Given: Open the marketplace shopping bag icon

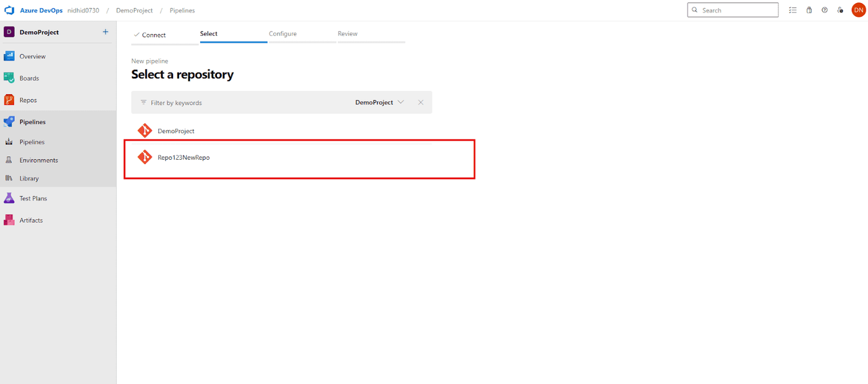Looking at the screenshot, I should click(x=809, y=10).
